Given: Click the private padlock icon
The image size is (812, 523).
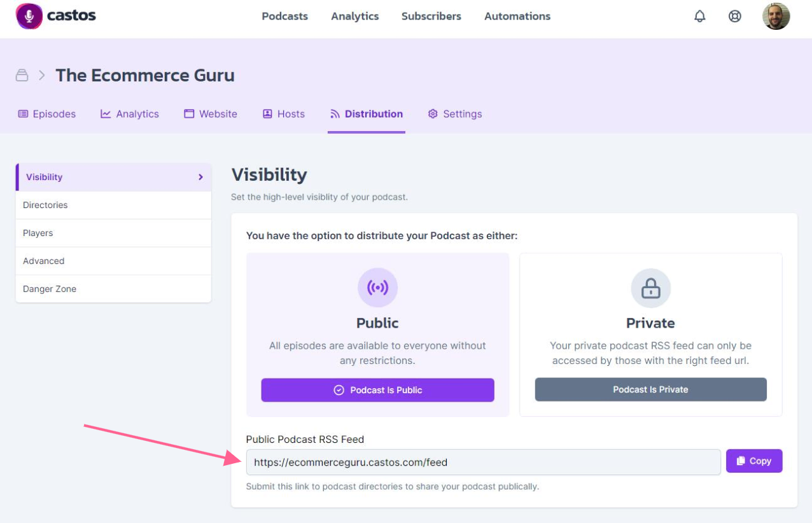Looking at the screenshot, I should click(x=650, y=288).
